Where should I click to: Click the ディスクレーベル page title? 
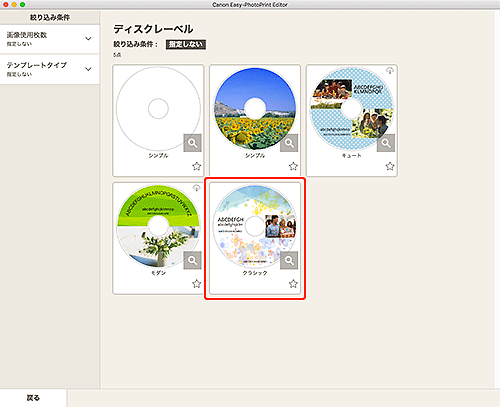[x=153, y=29]
